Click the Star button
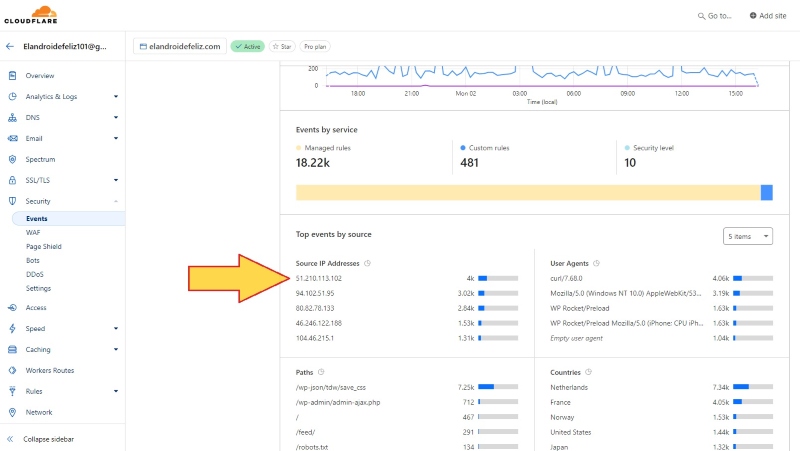This screenshot has width=800, height=451. click(282, 46)
